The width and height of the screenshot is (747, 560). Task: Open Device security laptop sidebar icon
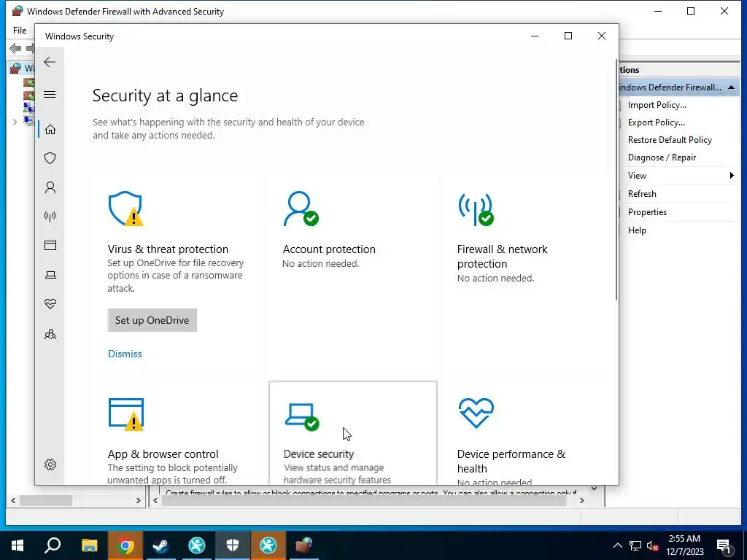[50, 275]
